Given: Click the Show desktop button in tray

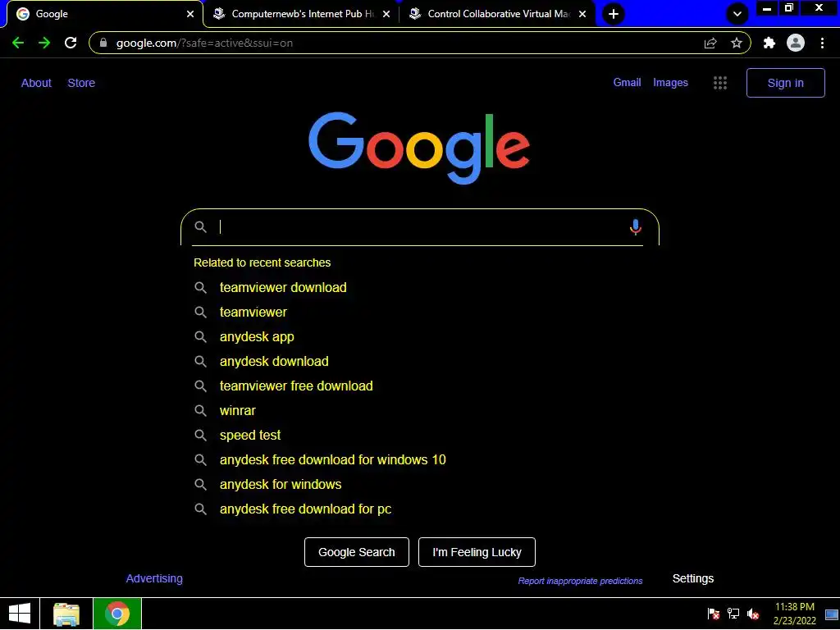Looking at the screenshot, I should pos(832,614).
